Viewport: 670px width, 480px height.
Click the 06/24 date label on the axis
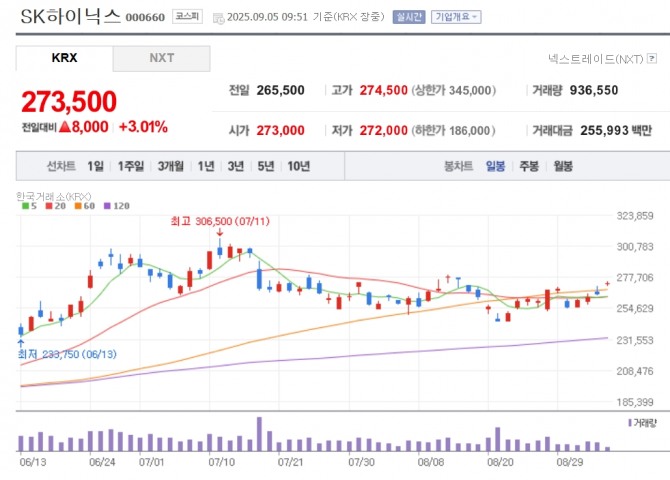(102, 462)
